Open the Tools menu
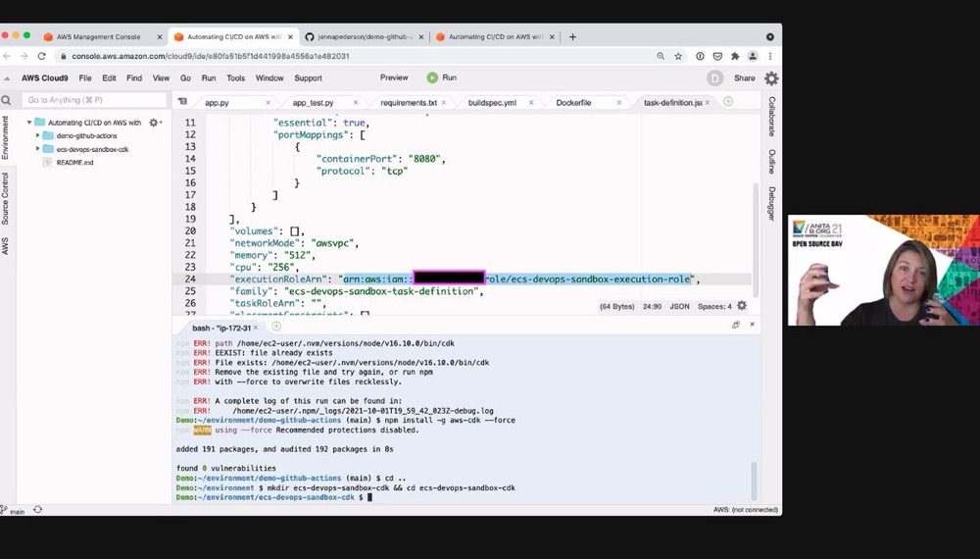 tap(235, 78)
